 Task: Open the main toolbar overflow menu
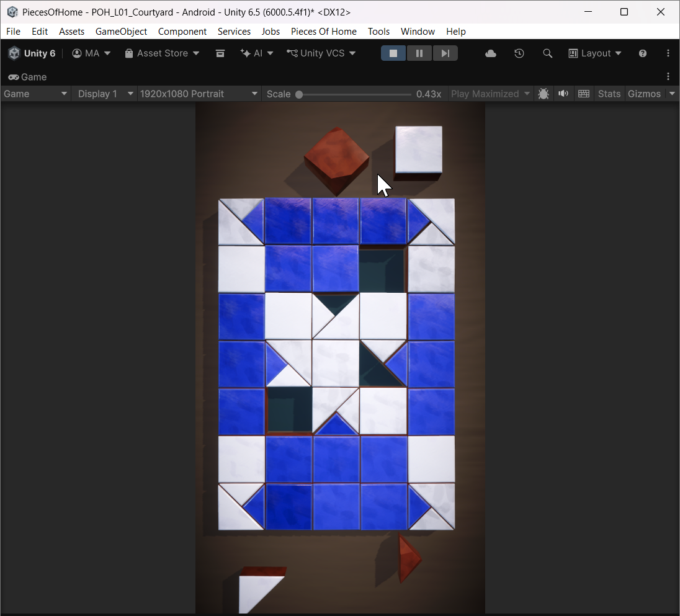pyautogui.click(x=668, y=53)
